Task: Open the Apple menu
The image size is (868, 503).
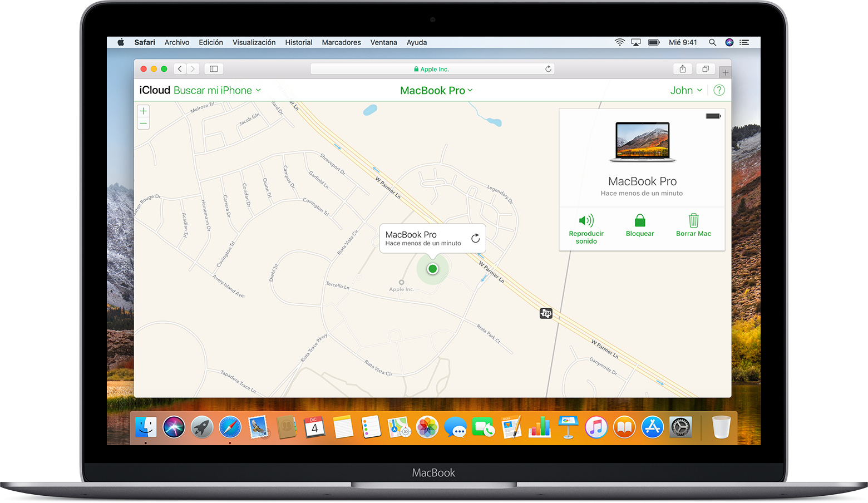Action: click(121, 42)
